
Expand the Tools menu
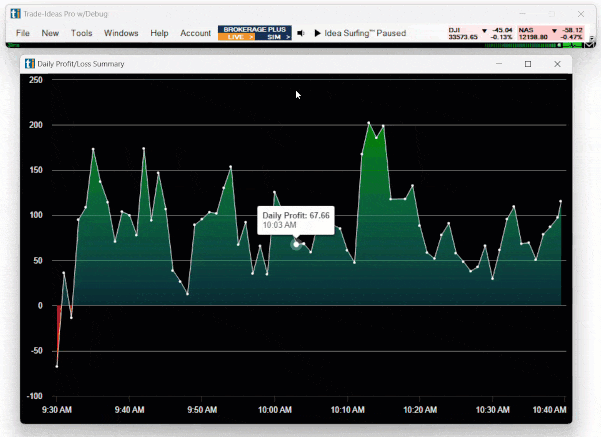click(82, 33)
